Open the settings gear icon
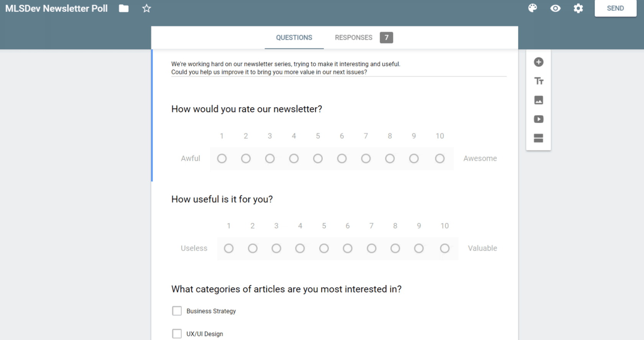This screenshot has height=340, width=644. (578, 8)
